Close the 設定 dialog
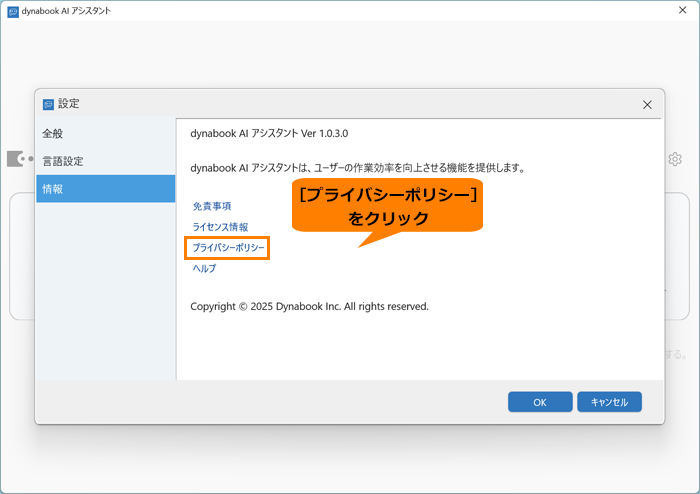Viewport: 700px width, 494px height. 647,105
